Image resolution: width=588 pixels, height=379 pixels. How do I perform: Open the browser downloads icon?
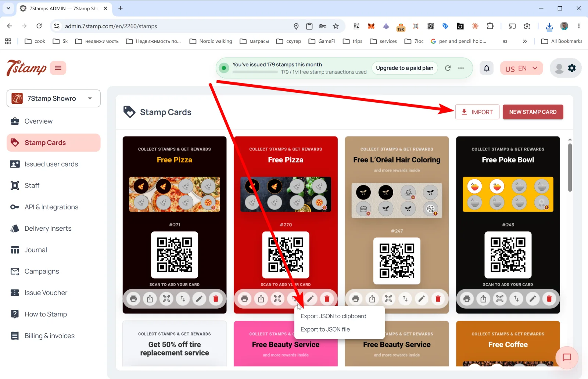549,26
